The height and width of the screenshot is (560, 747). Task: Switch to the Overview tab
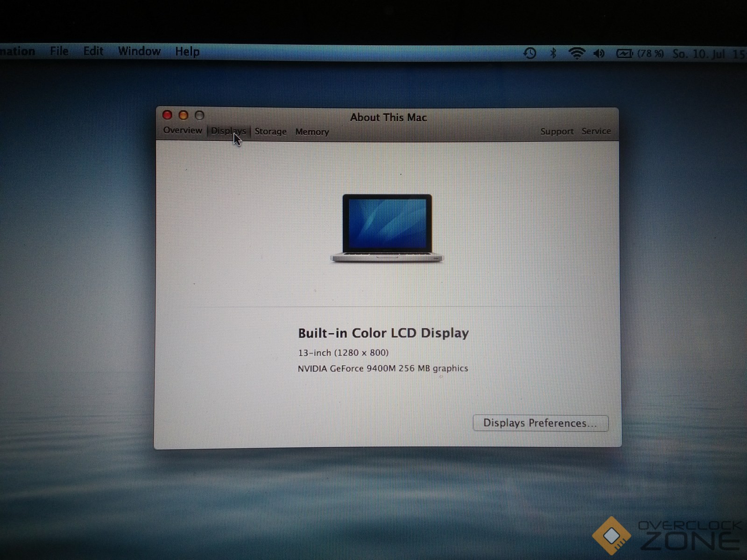[x=183, y=130]
